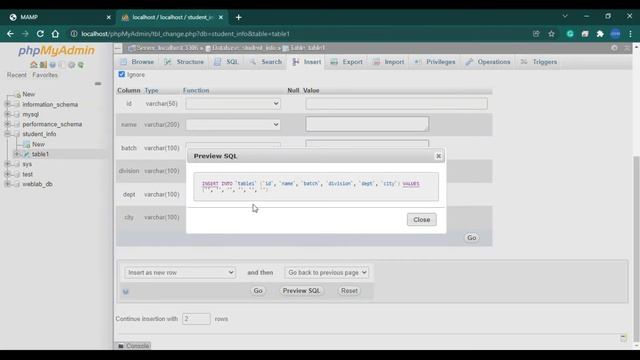Screen dimensions: 640x360
Task: Switch to the Insert tab
Action: 307,62
